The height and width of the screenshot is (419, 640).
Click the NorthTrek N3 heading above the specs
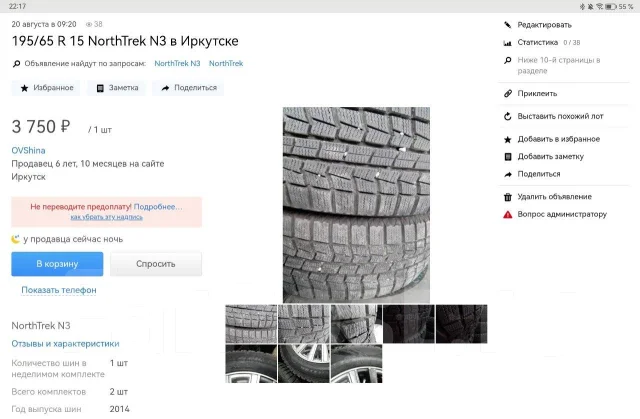41,326
